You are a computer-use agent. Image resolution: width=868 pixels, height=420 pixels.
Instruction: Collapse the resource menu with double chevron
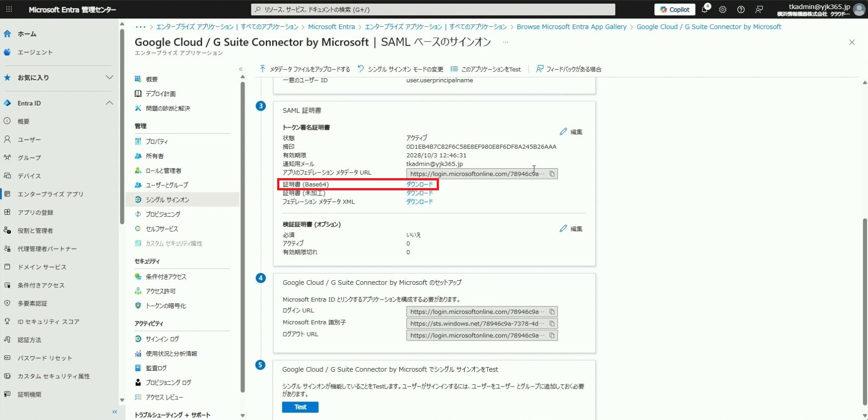[241, 69]
